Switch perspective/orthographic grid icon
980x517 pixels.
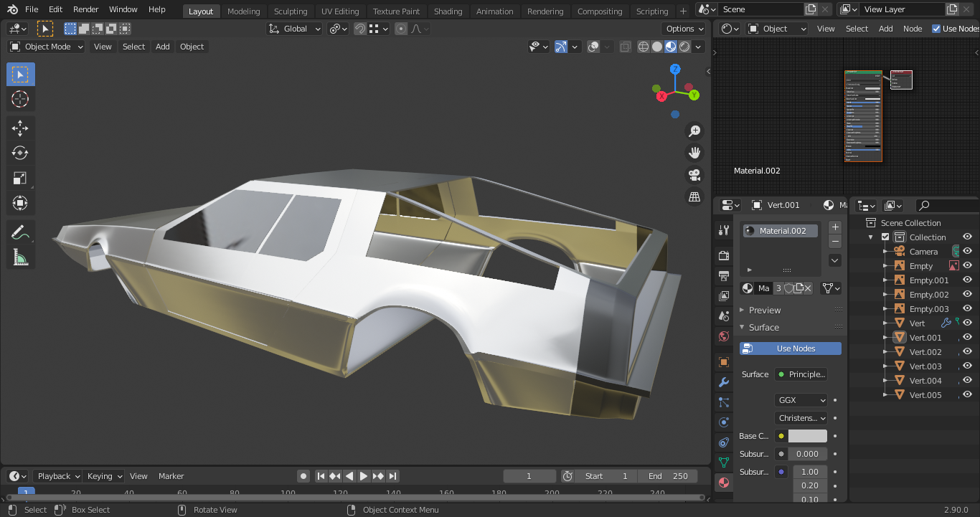pos(694,196)
